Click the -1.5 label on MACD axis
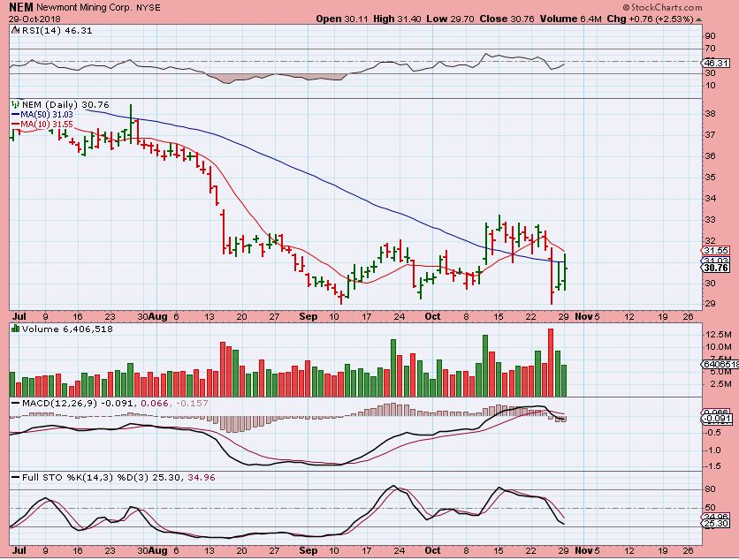 click(x=713, y=466)
